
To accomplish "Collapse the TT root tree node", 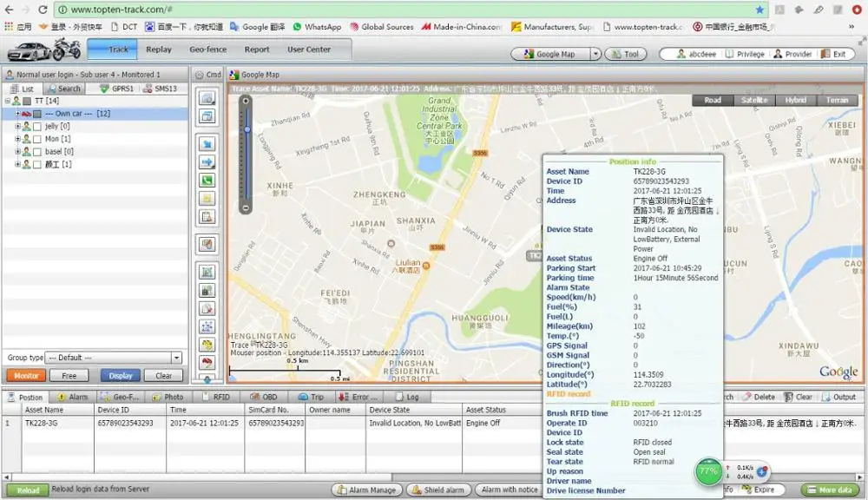I will coord(8,102).
